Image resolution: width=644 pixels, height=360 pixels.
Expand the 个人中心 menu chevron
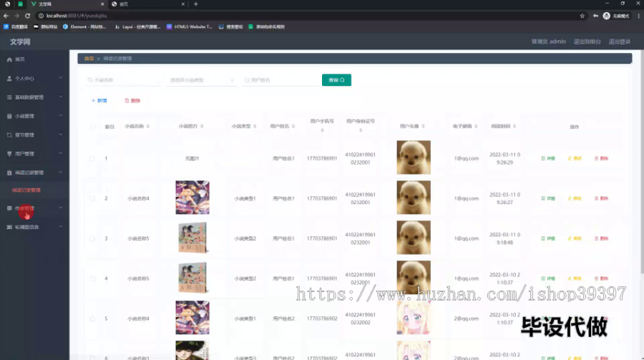pyautogui.click(x=60, y=78)
